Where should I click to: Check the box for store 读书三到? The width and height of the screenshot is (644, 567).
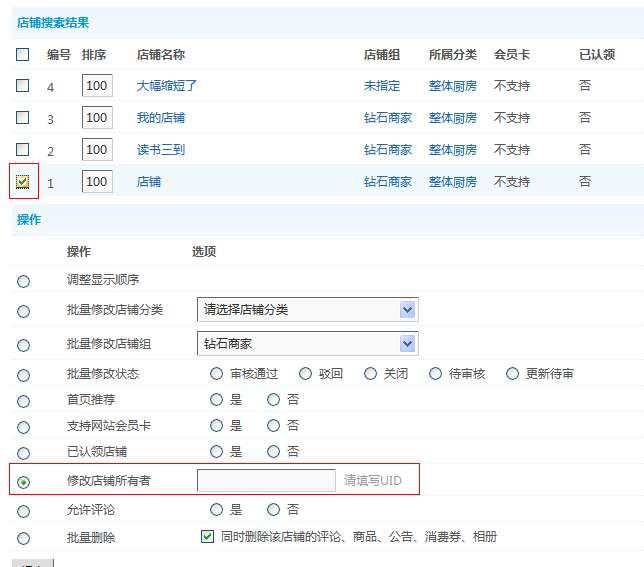click(x=23, y=149)
